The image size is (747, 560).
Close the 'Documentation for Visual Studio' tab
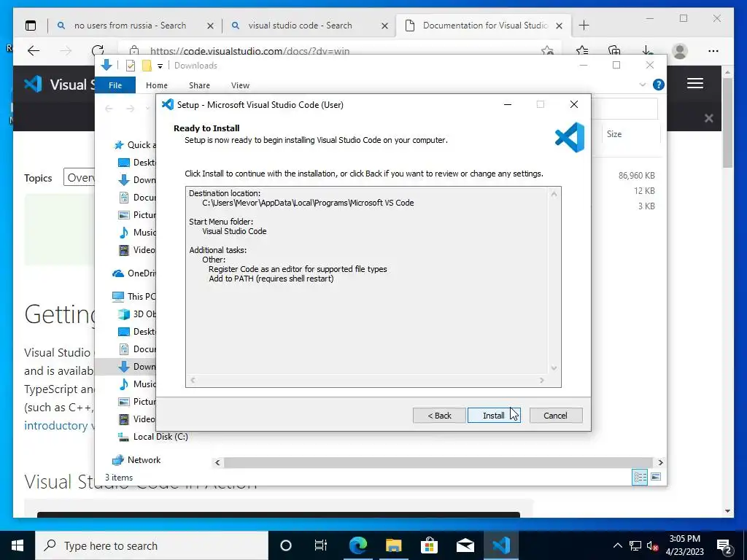[x=560, y=26]
